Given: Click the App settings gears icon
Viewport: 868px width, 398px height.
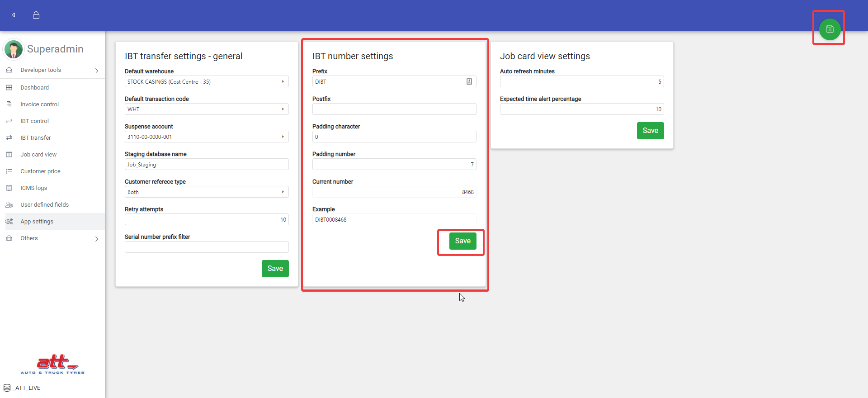Looking at the screenshot, I should (x=9, y=222).
